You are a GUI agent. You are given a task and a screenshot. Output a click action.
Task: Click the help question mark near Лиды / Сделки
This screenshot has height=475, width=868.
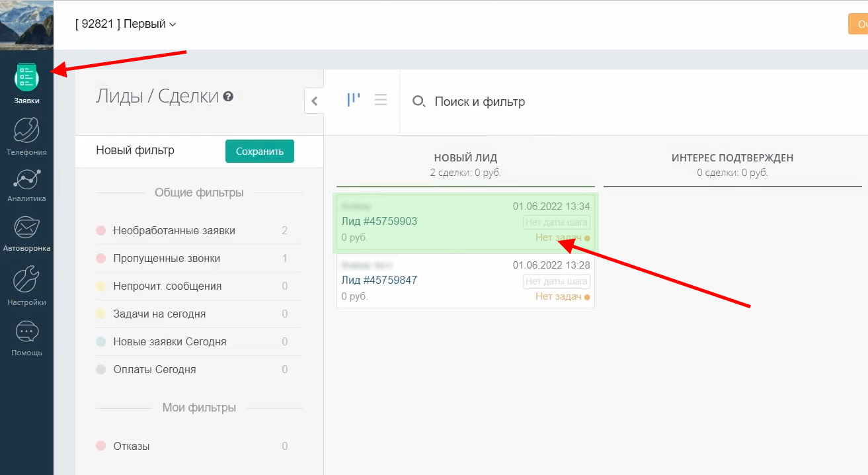click(228, 97)
